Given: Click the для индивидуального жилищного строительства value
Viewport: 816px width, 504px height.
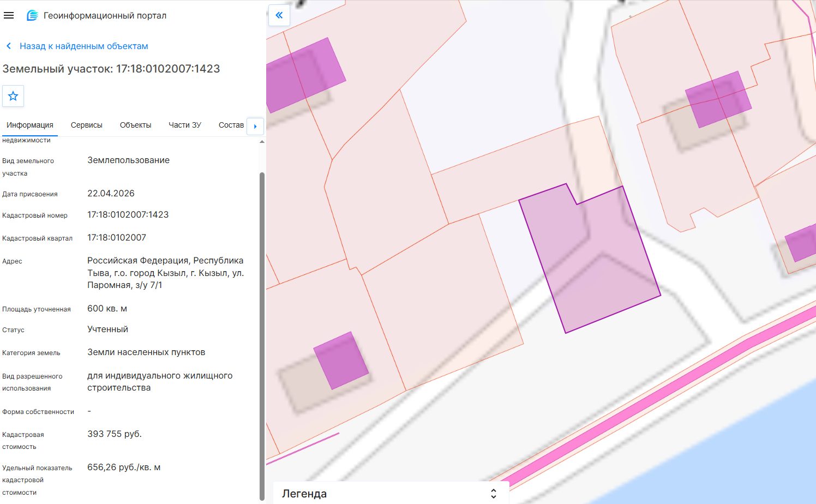Looking at the screenshot, I should tap(160, 382).
